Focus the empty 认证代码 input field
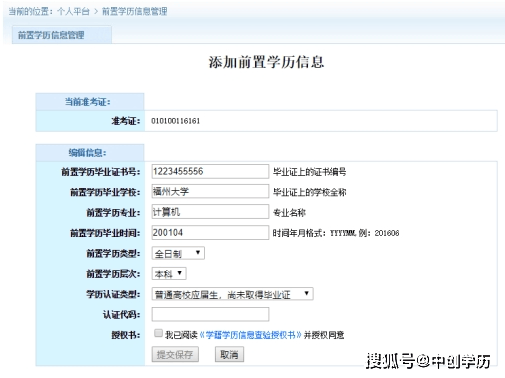This screenshot has height=378, width=505. click(210, 314)
